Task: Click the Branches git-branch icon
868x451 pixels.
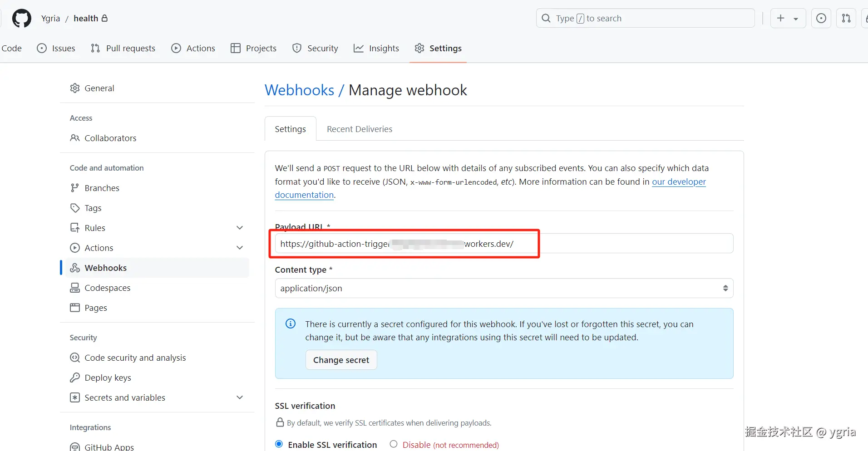Action: point(75,188)
